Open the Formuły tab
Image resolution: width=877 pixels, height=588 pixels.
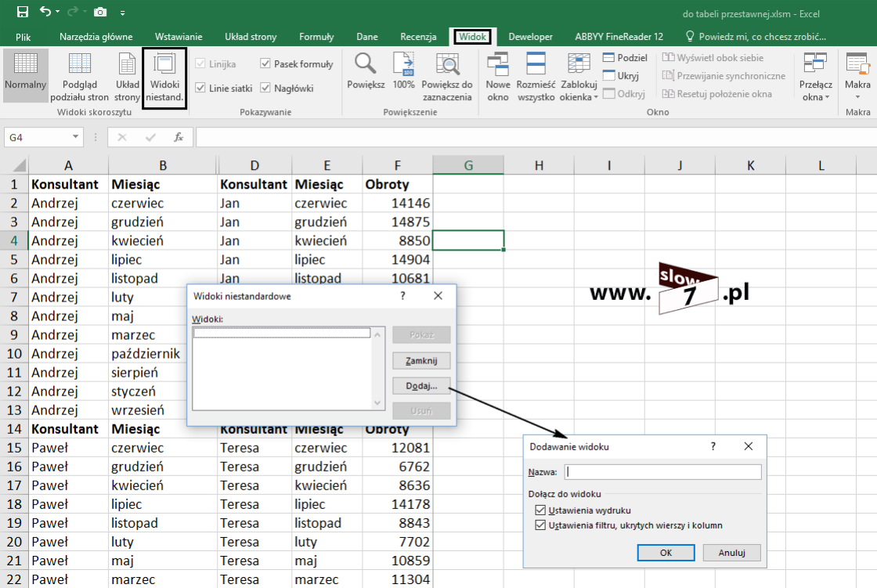[x=316, y=37]
